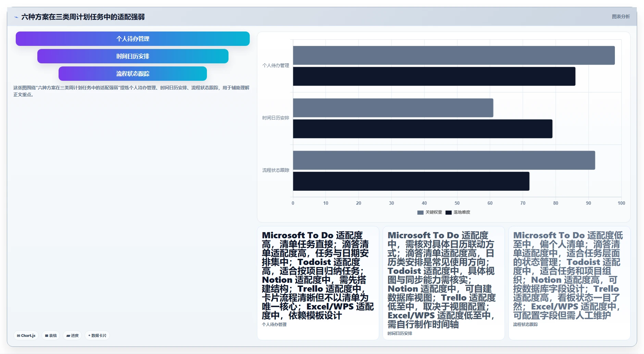Click the 个人待办管理 y-axis label in chart
The height and width of the screenshot is (354, 644).
point(276,65)
